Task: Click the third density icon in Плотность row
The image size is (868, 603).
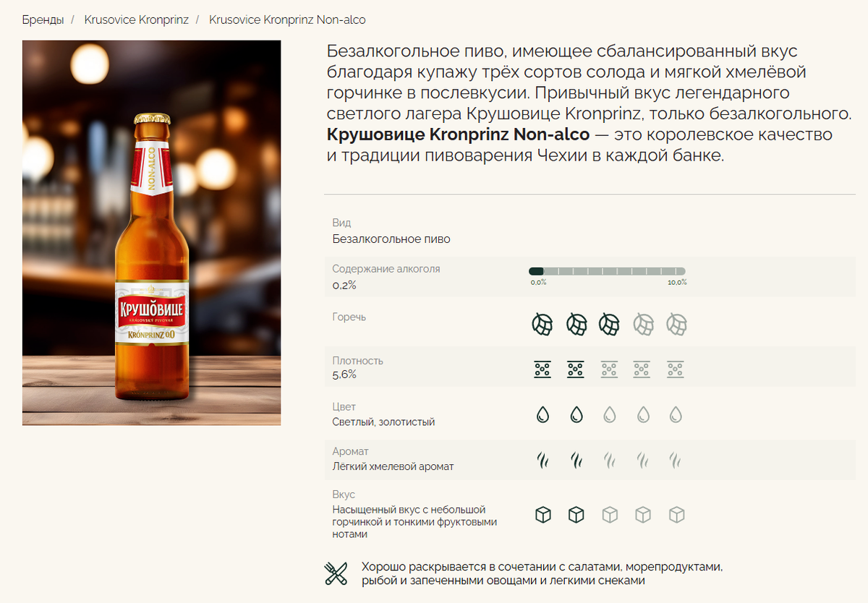Action: [609, 369]
